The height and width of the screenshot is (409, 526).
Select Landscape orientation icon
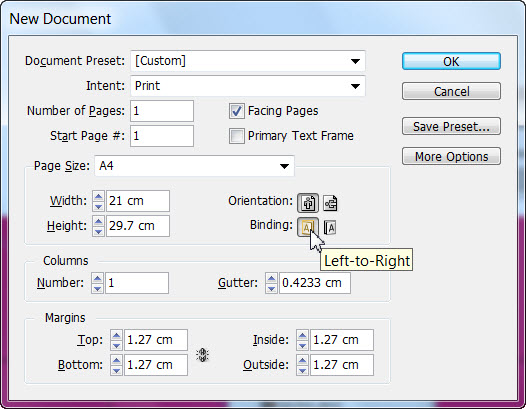[x=330, y=203]
